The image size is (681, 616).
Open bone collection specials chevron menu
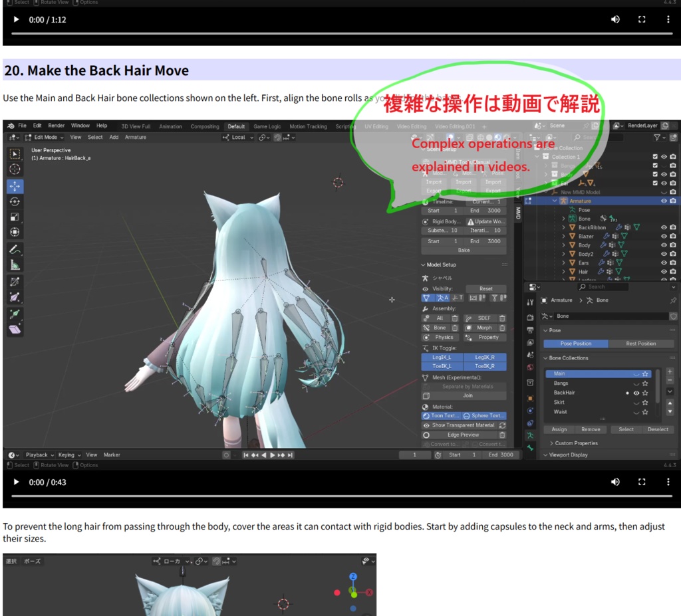click(670, 391)
